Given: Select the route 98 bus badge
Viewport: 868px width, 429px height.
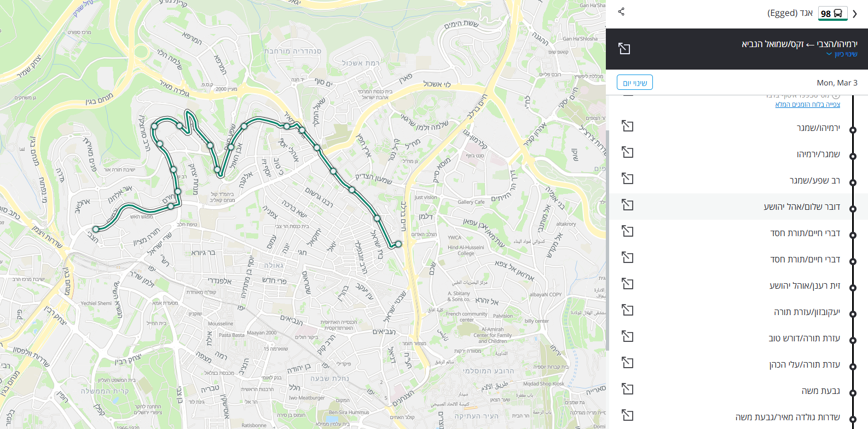Looking at the screenshot, I should pos(833,14).
